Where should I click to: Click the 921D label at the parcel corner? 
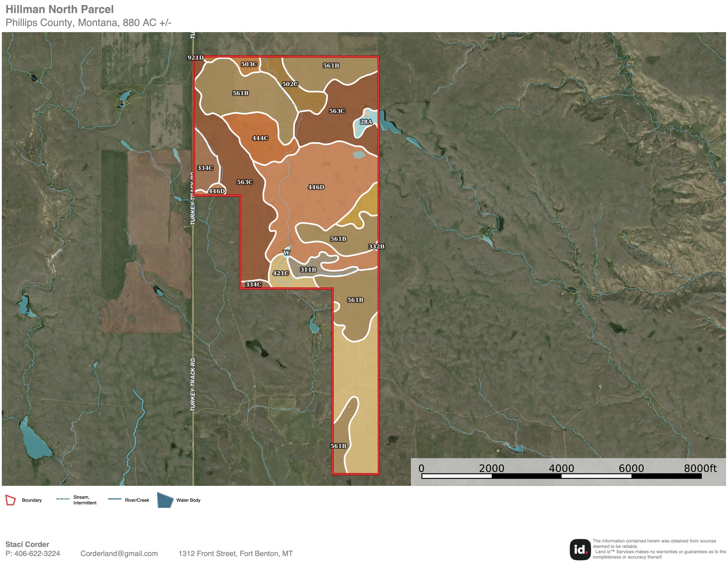tap(195, 57)
